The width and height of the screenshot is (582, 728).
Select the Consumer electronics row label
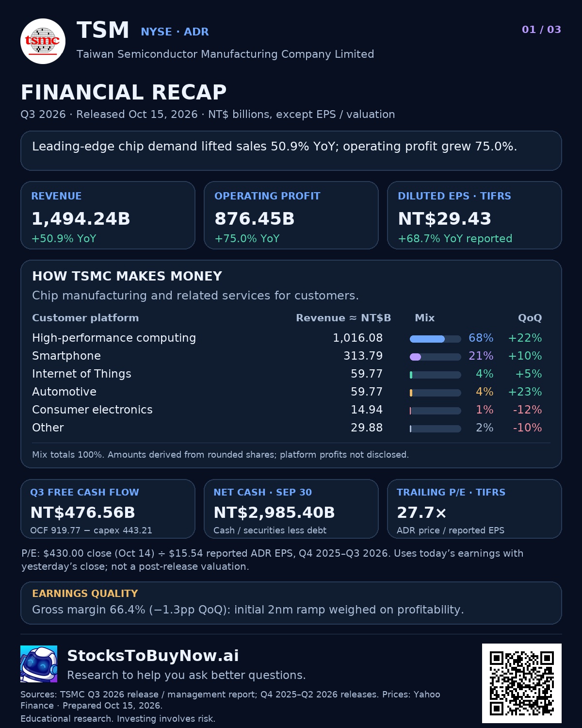point(92,410)
